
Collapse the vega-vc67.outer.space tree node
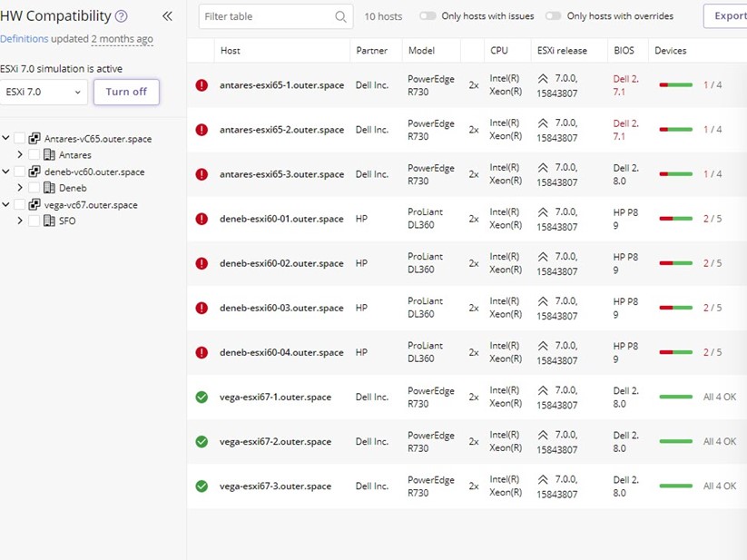pyautogui.click(x=6, y=205)
